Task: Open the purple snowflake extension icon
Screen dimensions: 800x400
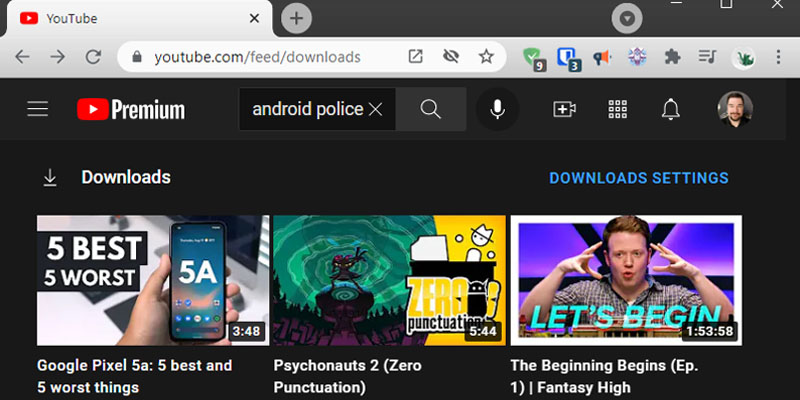Action: click(637, 57)
